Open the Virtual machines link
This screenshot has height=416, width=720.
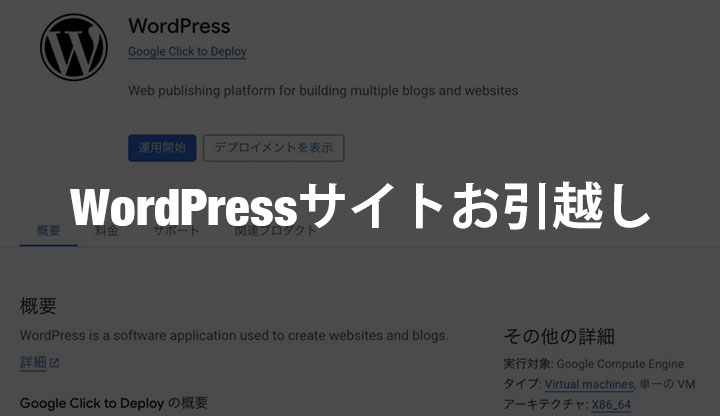[589, 384]
